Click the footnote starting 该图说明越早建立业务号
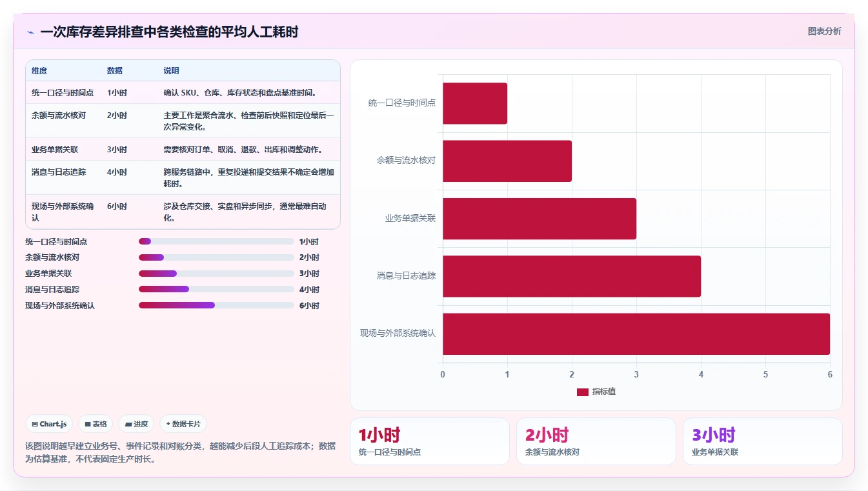Screen dimensions: 868x491 (x=181, y=452)
